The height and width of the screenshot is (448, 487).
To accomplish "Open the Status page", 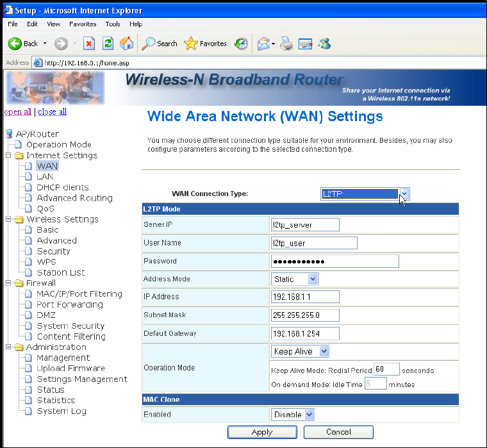I will click(51, 390).
